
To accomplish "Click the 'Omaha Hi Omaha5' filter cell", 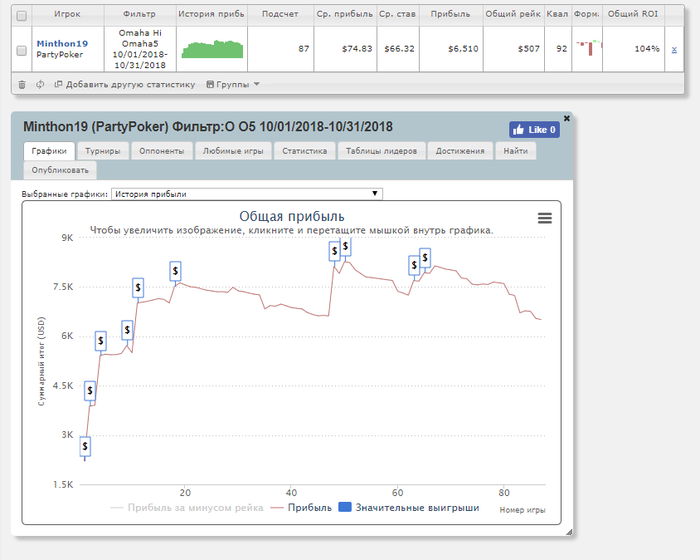I will [x=140, y=49].
